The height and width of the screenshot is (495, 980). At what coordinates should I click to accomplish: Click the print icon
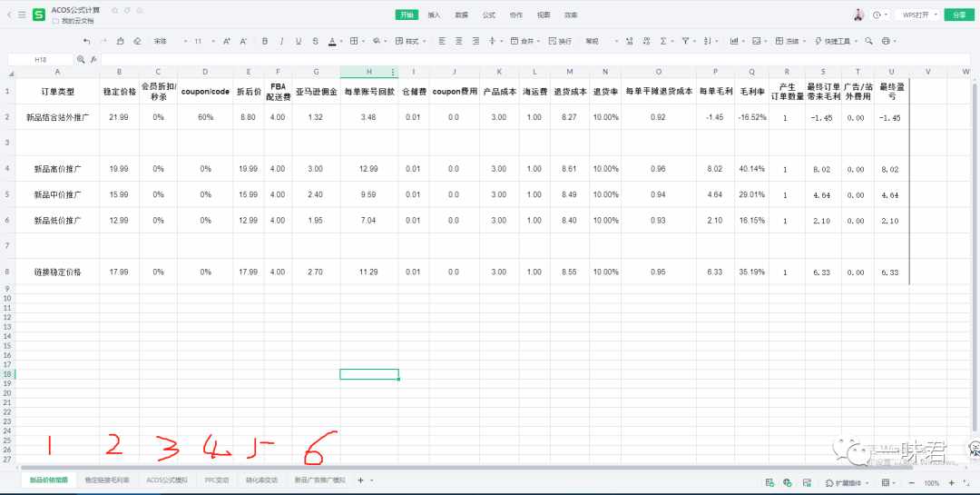886,41
